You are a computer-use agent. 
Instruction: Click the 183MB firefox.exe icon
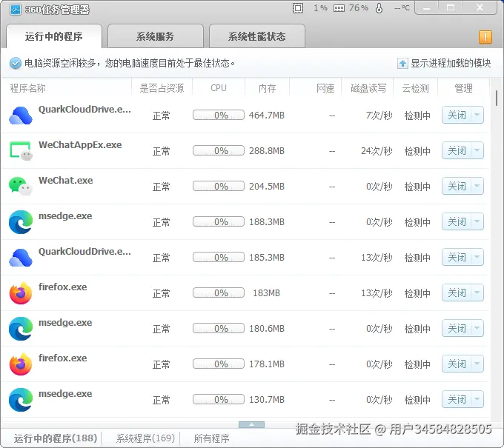(x=21, y=293)
